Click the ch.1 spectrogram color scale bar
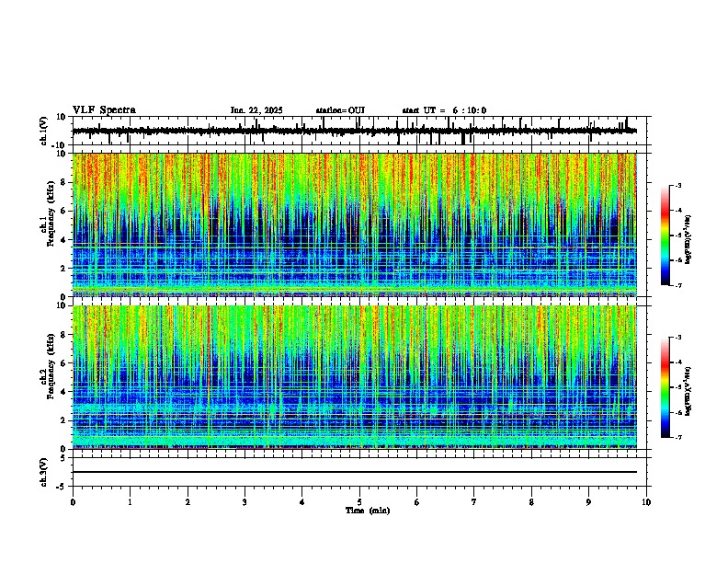728x563 pixels. (x=665, y=236)
